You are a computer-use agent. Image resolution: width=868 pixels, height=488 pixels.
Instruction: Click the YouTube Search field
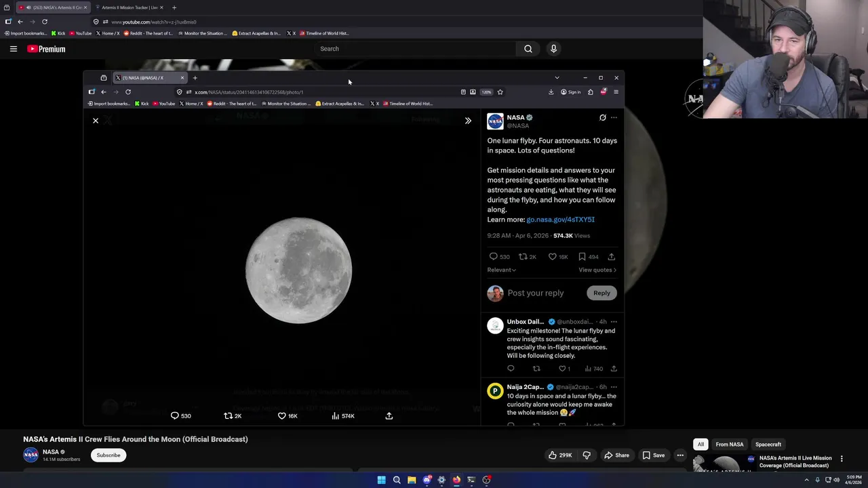415,49
